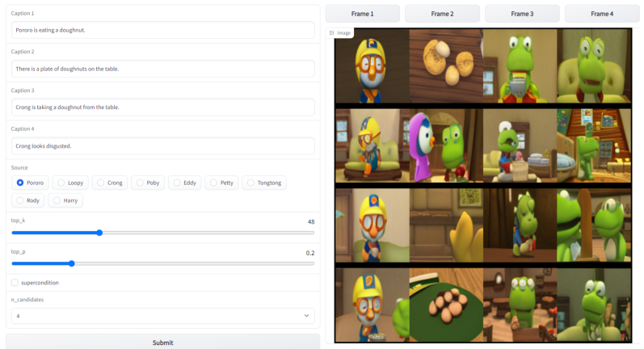644x349 pixels.
Task: Click the second-row Pororo on couch image
Action: [x=373, y=145]
